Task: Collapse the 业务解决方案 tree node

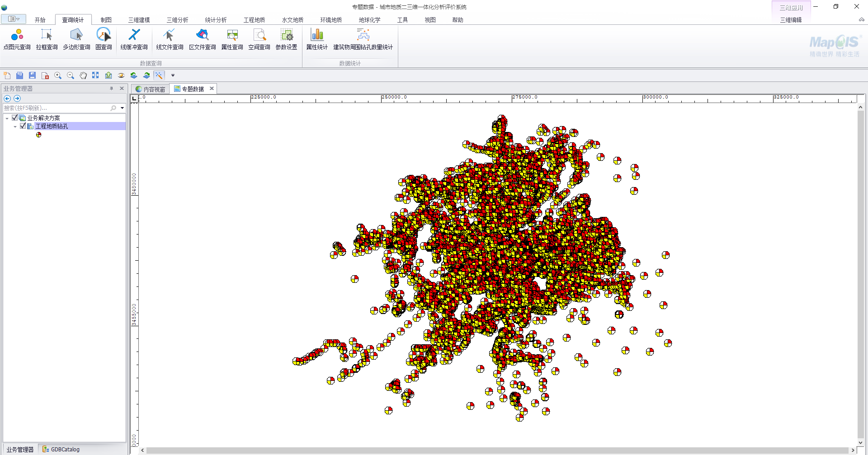Action: (x=7, y=118)
